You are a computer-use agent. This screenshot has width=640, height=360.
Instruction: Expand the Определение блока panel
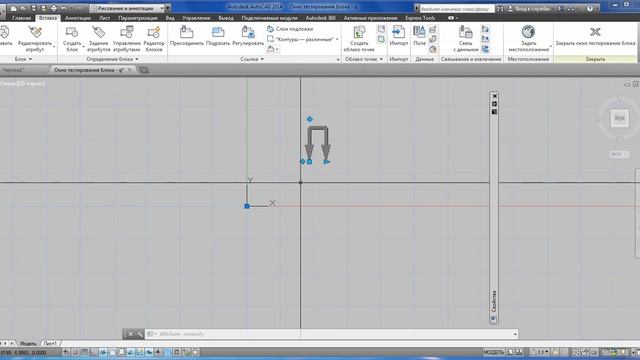click(x=112, y=59)
